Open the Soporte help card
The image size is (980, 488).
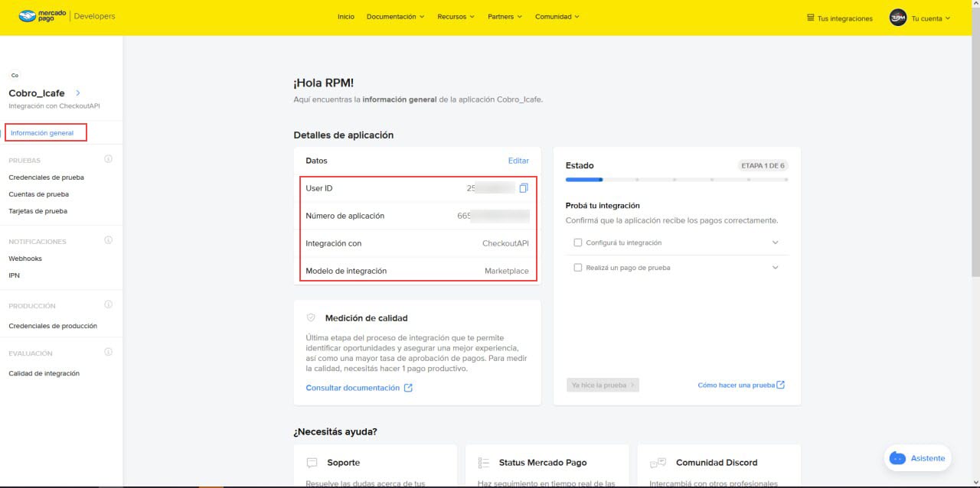point(375,466)
